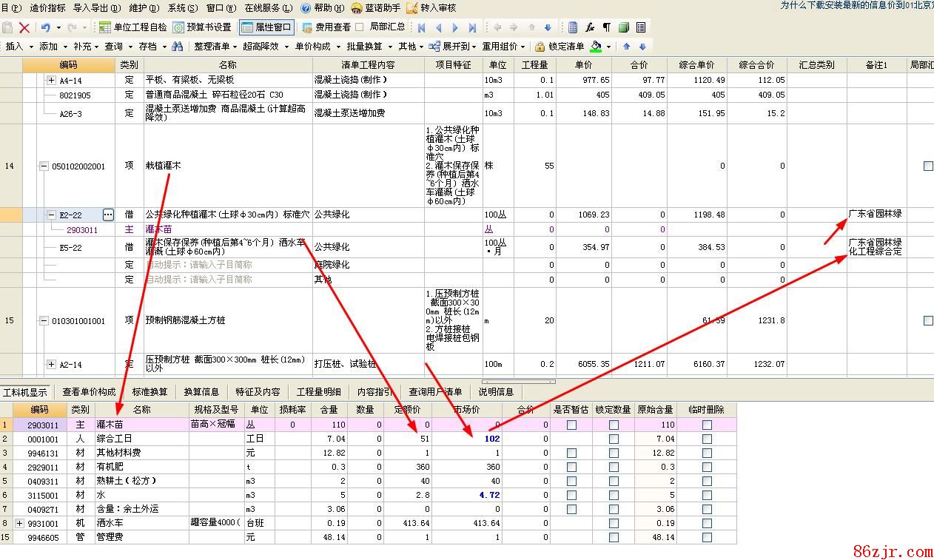Click the 单位工程自检 button
The image size is (934, 560).
click(133, 27)
